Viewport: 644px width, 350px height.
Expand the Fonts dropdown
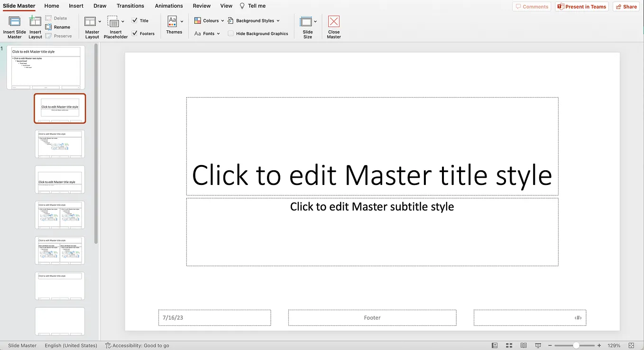(208, 34)
